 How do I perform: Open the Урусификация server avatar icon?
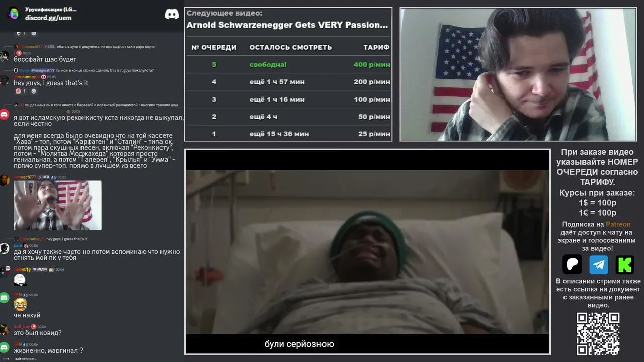click(x=14, y=14)
